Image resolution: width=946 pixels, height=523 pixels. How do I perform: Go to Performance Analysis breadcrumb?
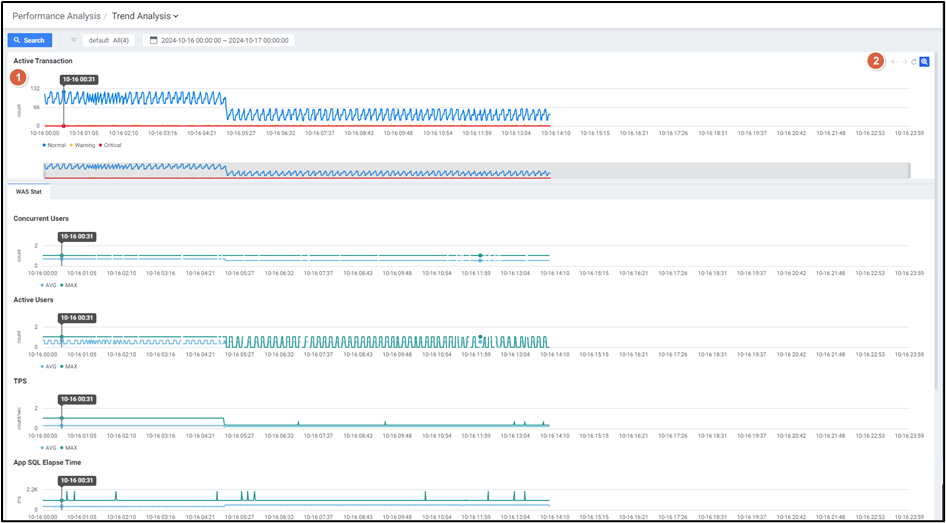point(56,16)
